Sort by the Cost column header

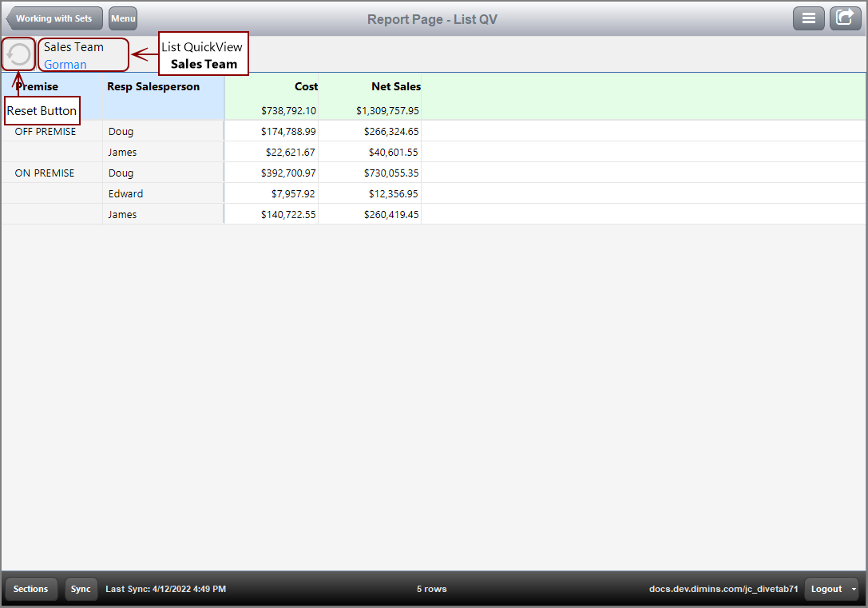306,86
